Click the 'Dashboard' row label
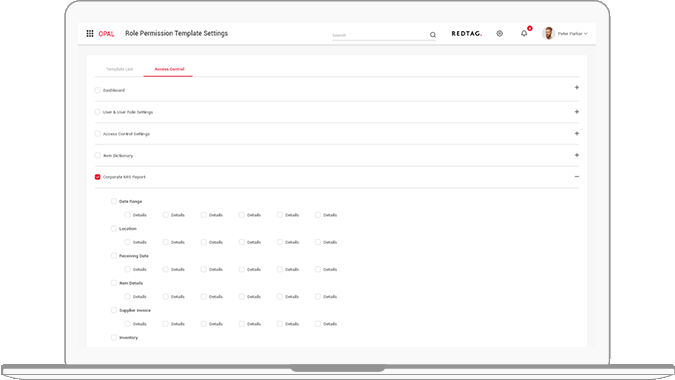The image size is (675, 380). click(x=114, y=90)
